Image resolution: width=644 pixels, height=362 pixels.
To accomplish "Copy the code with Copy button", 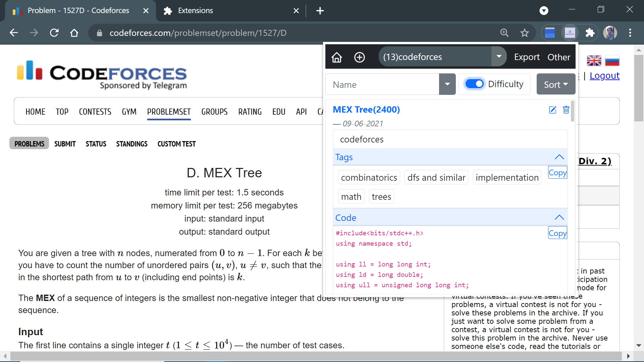I will pos(557,233).
